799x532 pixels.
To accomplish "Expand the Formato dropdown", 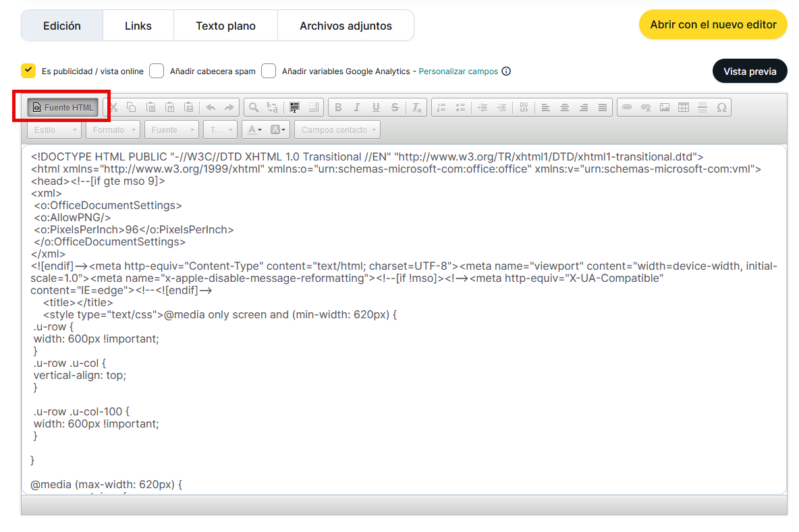I will point(113,129).
